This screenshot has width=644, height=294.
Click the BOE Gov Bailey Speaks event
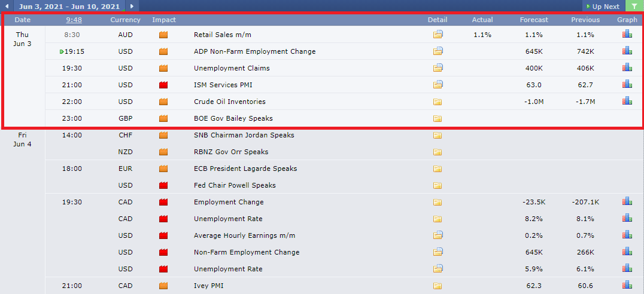pyautogui.click(x=233, y=118)
